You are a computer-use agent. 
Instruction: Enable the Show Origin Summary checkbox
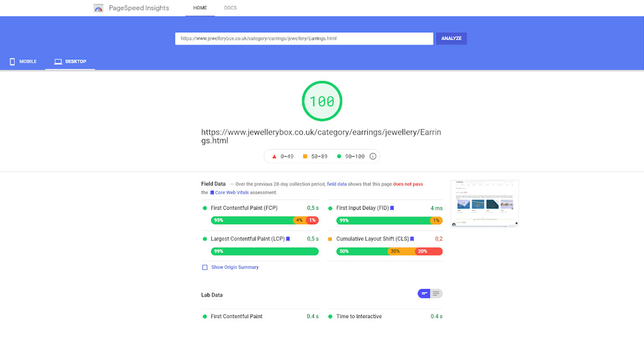204,267
